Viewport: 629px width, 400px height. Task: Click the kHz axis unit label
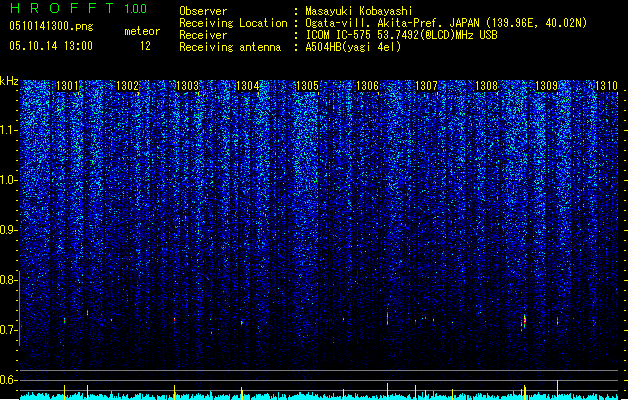coord(9,81)
